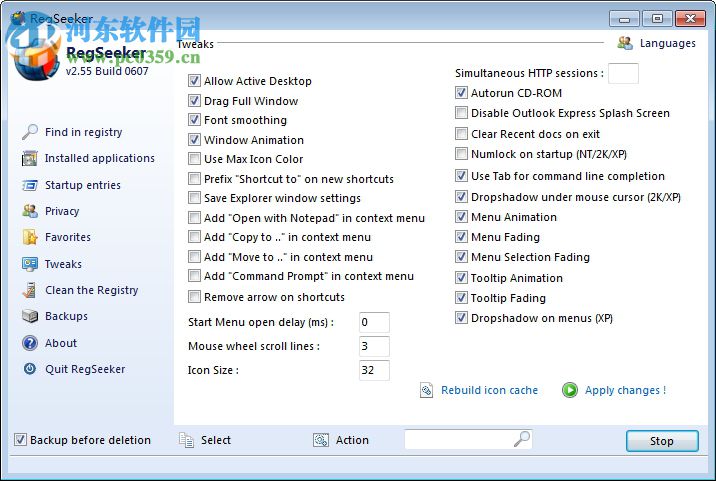
Task: Click the green Apply changes icon
Action: 570,390
